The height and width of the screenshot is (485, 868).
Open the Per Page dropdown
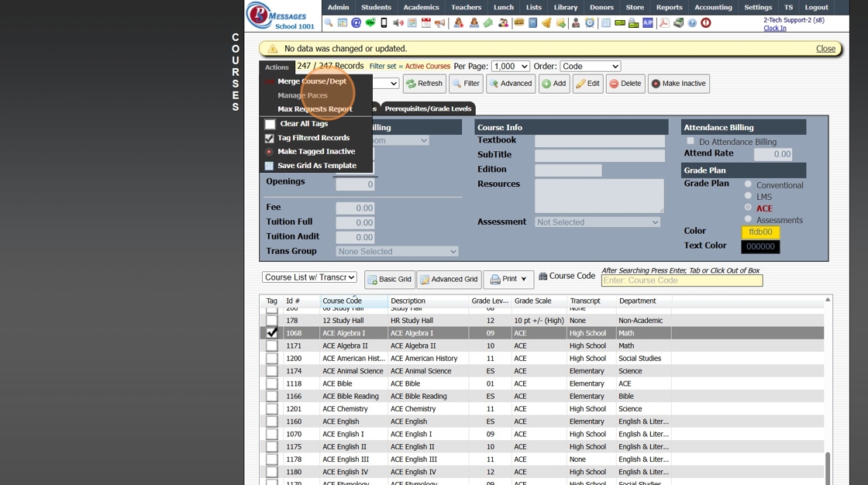coord(510,67)
